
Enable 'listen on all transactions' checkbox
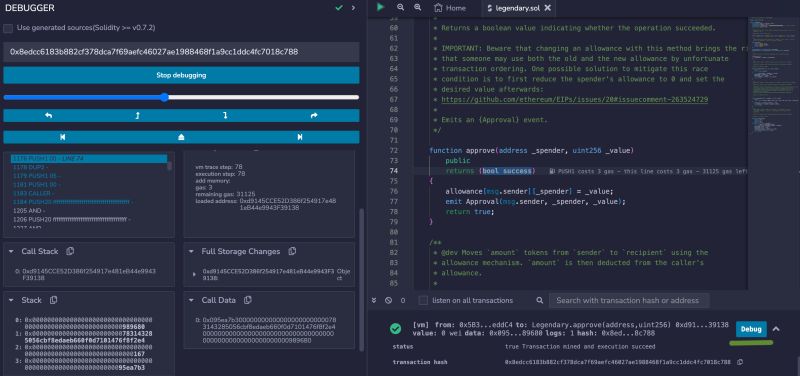(x=423, y=300)
